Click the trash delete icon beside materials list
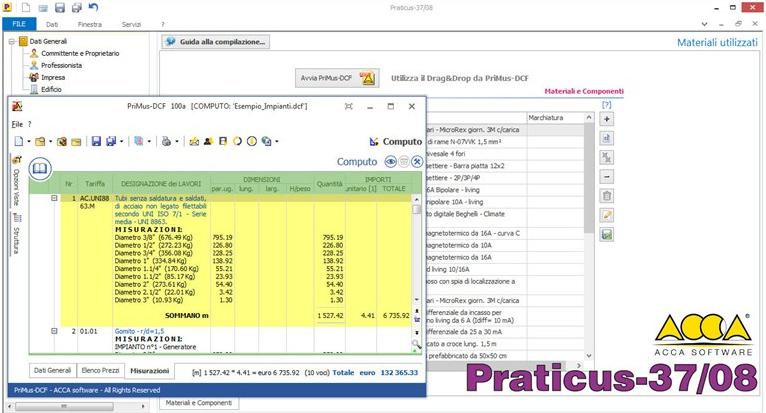Viewport: 766px width, 413px height. [x=607, y=196]
